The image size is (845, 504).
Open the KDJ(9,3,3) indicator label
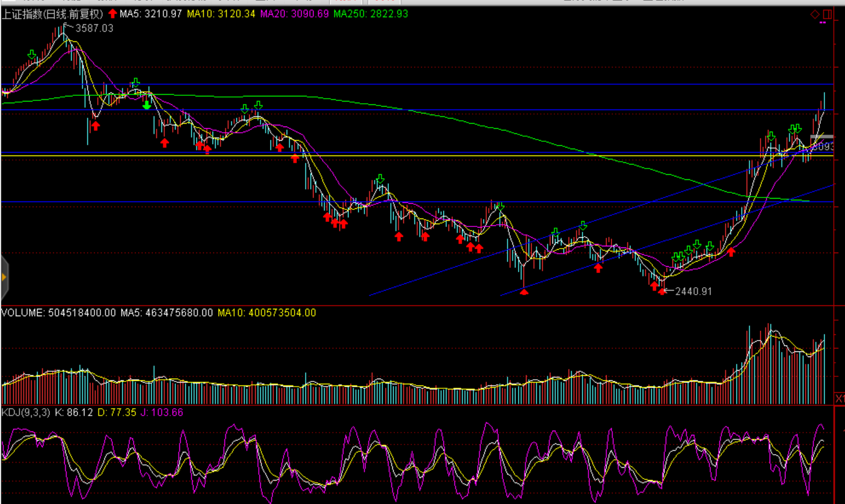(26, 413)
